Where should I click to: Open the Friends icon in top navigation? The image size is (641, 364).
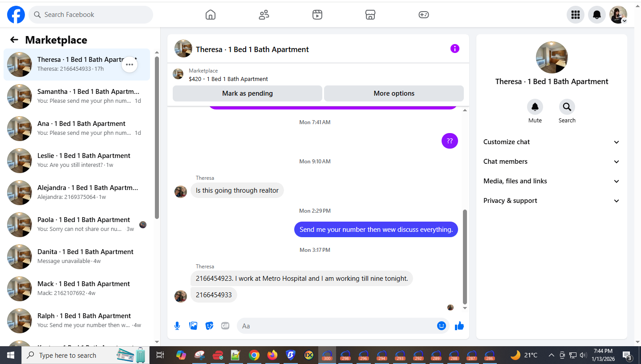264,15
